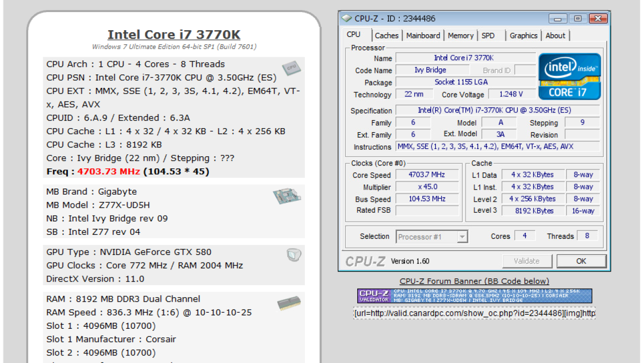The width and height of the screenshot is (644, 363).
Task: Click the CPU-Z Forum Banner link
Action: click(474, 281)
